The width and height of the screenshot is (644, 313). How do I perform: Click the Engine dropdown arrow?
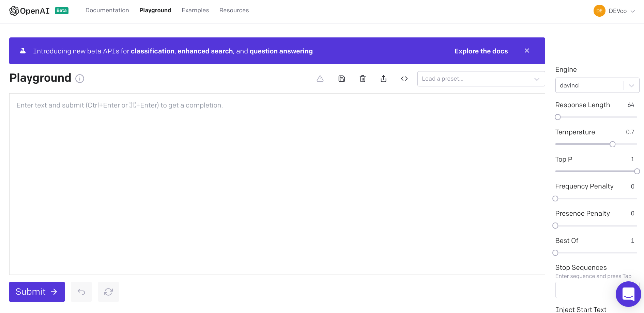[631, 86]
